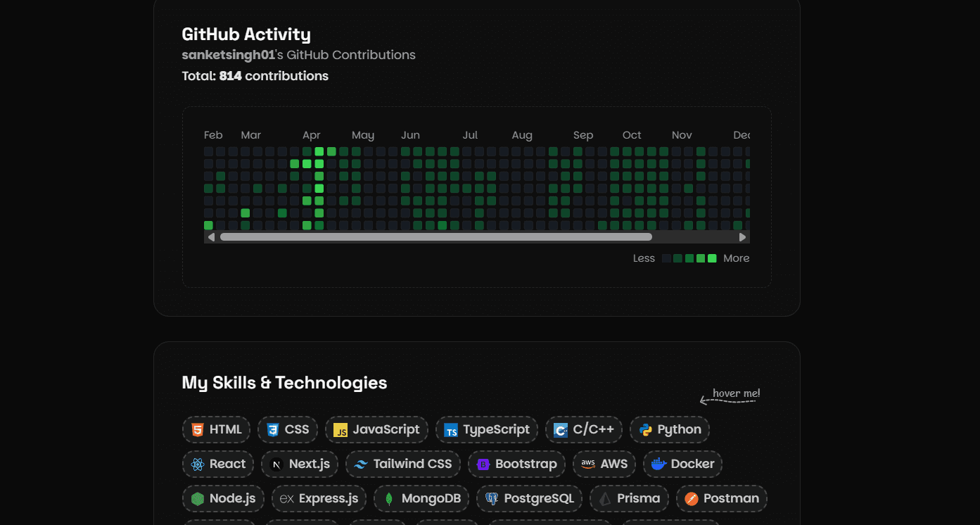Click the brightest green legend swatch
Viewport: 980px width, 525px height.
click(x=712, y=258)
